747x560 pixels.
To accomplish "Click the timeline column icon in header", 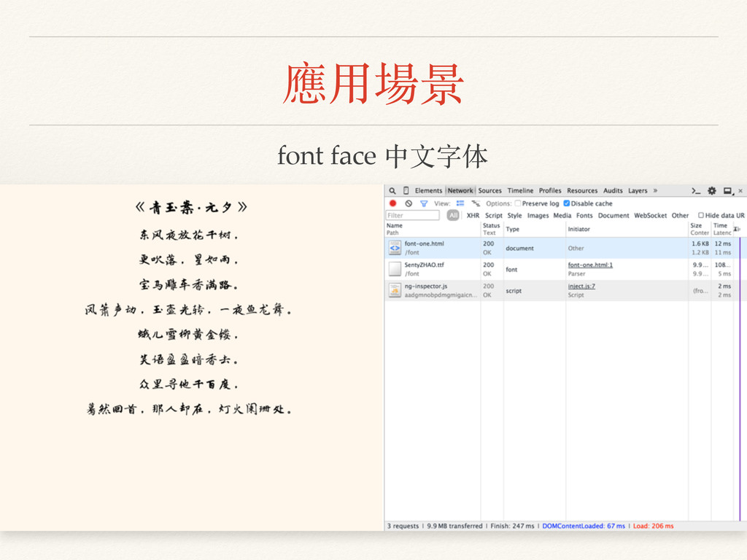I will [x=737, y=229].
